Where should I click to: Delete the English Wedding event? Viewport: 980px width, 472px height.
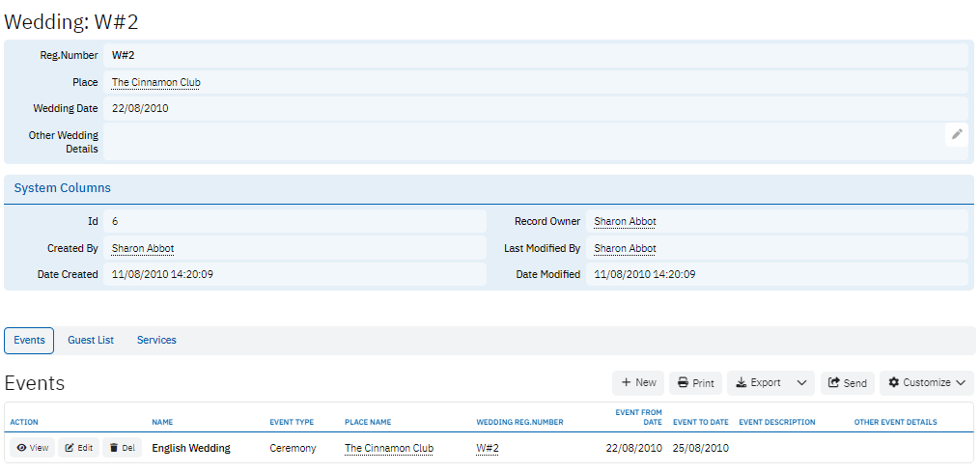click(x=123, y=448)
